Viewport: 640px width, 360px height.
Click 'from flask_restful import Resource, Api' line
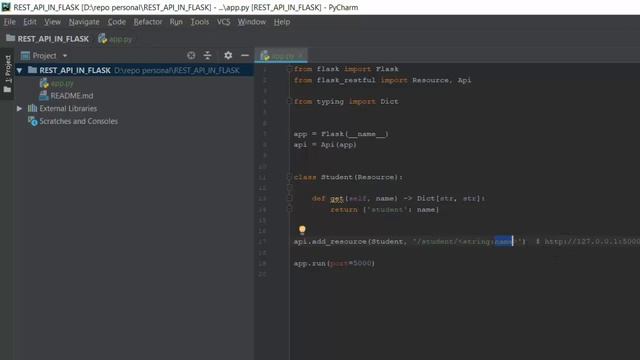point(382,80)
